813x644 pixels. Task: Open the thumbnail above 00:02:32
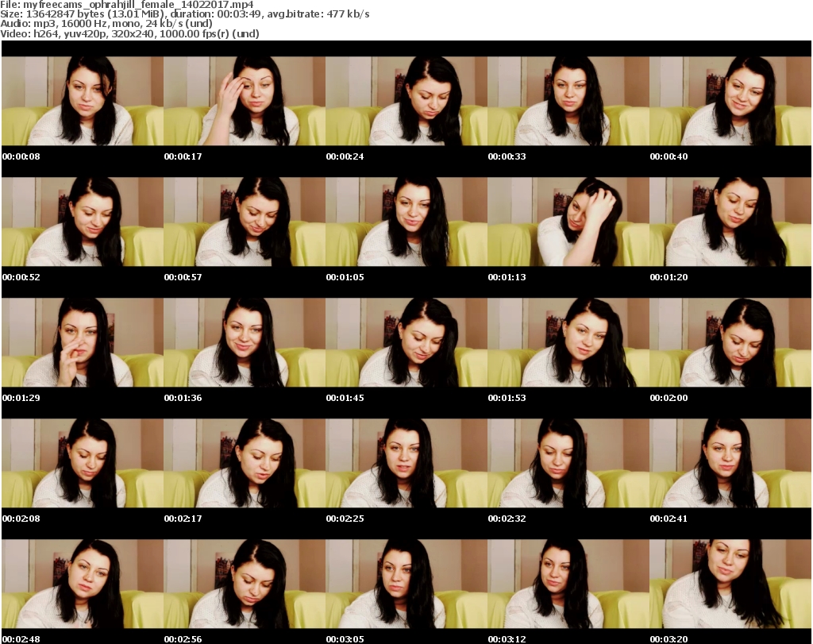(x=568, y=463)
